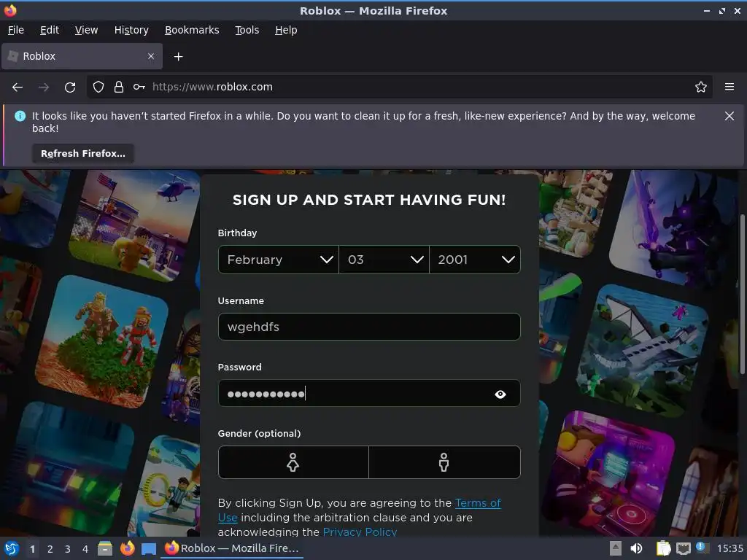Image resolution: width=747 pixels, height=560 pixels.
Task: Click into the Username field containing wgehdfs
Action: click(369, 327)
